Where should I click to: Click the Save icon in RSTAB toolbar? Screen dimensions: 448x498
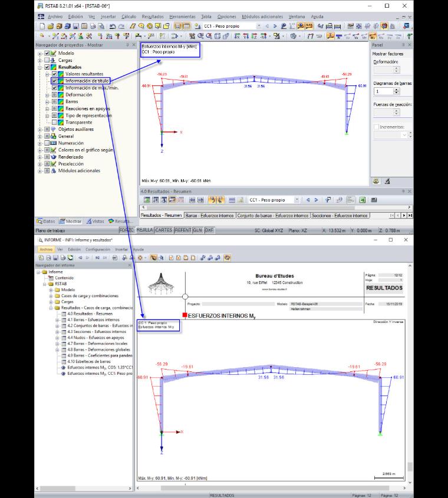[75, 26]
